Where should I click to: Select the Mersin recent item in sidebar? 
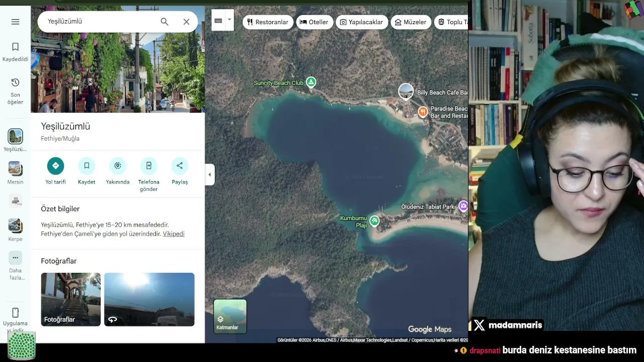pyautogui.click(x=15, y=173)
